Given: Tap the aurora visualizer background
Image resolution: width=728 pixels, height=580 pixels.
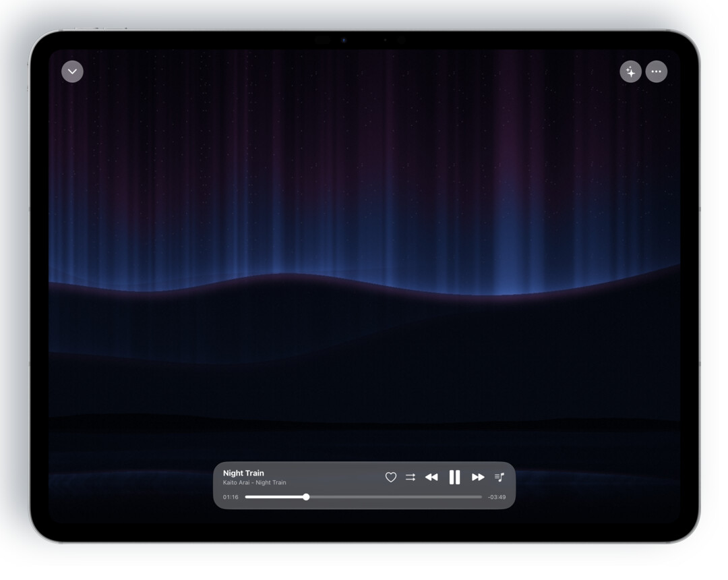Looking at the screenshot, I should tap(364, 163).
